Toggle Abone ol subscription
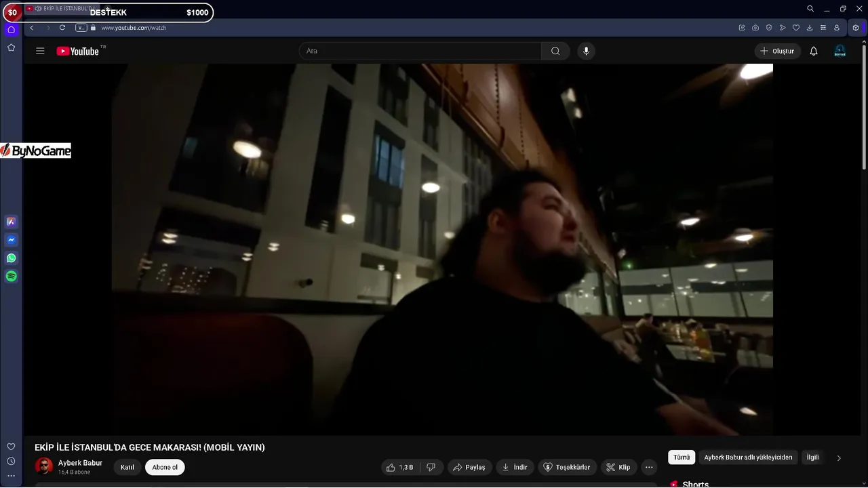This screenshot has height=488, width=868. (x=165, y=467)
